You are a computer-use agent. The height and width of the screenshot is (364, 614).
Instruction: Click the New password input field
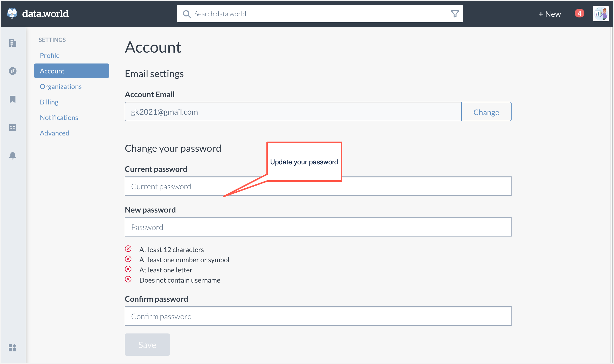pyautogui.click(x=318, y=227)
